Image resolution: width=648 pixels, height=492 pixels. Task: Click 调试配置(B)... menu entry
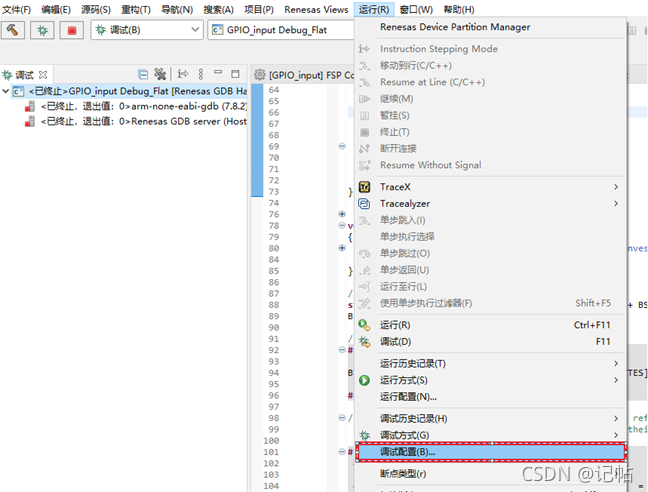[491, 452]
